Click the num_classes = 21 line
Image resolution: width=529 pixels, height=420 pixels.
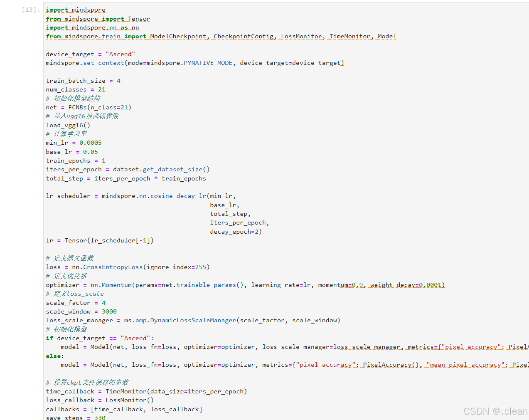(76, 89)
